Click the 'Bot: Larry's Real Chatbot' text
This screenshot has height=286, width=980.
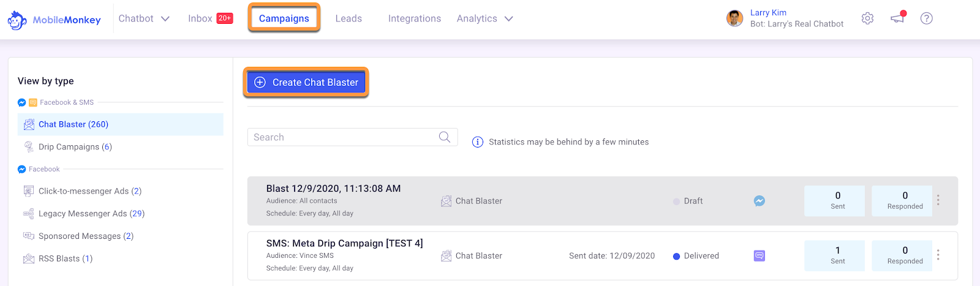(x=797, y=24)
